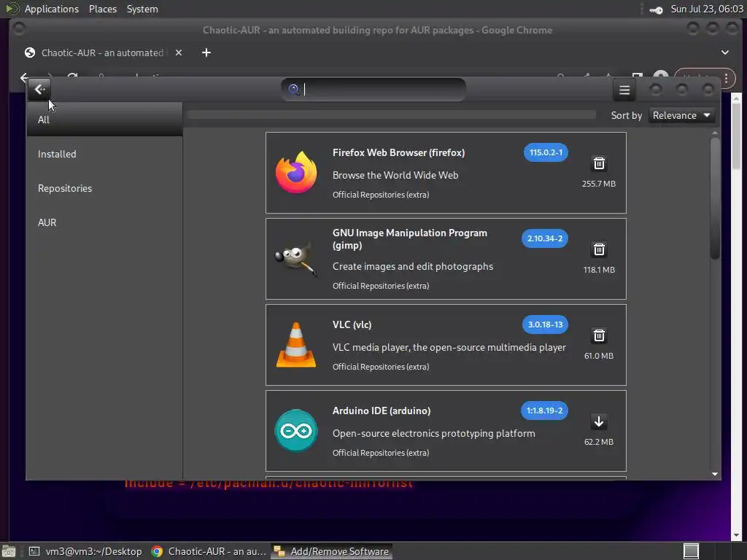Viewport: 747px width, 560px height.
Task: Click the trash icon to remove Firefox
Action: click(x=599, y=163)
